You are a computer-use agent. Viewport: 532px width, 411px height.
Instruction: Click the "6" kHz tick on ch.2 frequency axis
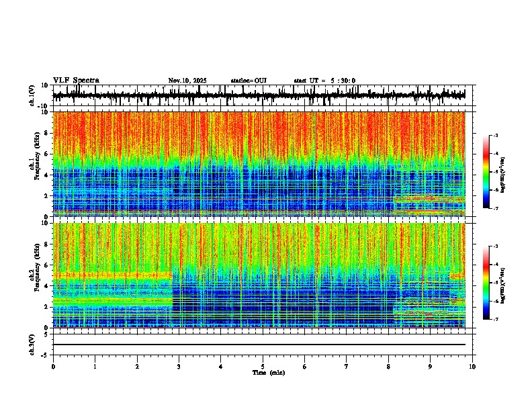(47, 265)
